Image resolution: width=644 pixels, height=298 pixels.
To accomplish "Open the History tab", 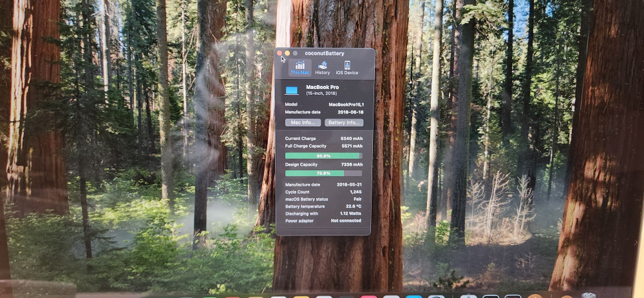I will point(323,68).
